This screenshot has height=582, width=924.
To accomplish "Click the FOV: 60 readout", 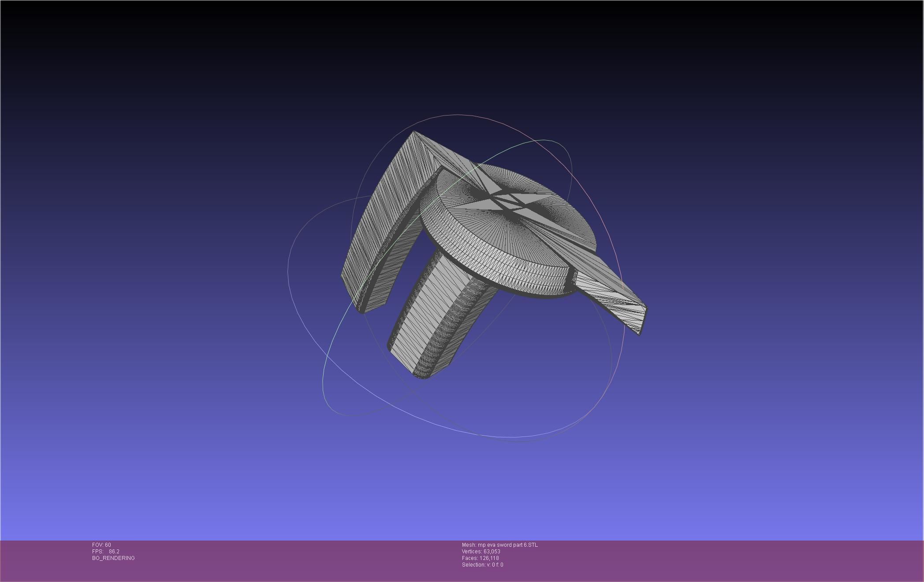I will click(x=101, y=545).
